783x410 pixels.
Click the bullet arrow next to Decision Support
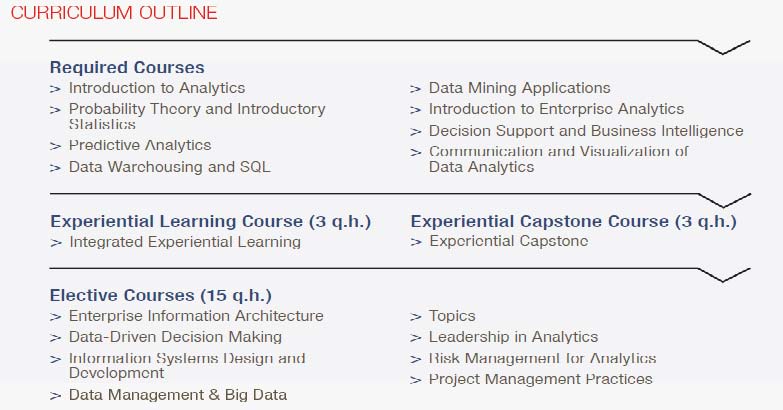coord(416,132)
